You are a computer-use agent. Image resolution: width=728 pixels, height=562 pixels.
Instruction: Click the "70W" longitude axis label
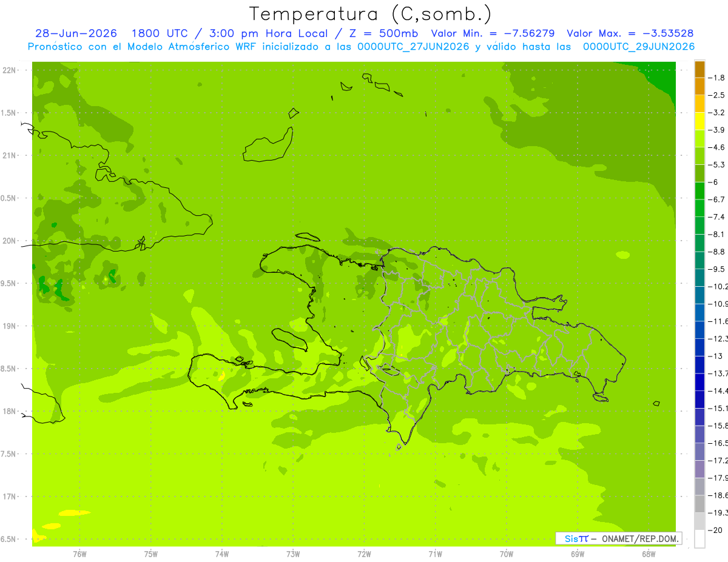507,554
